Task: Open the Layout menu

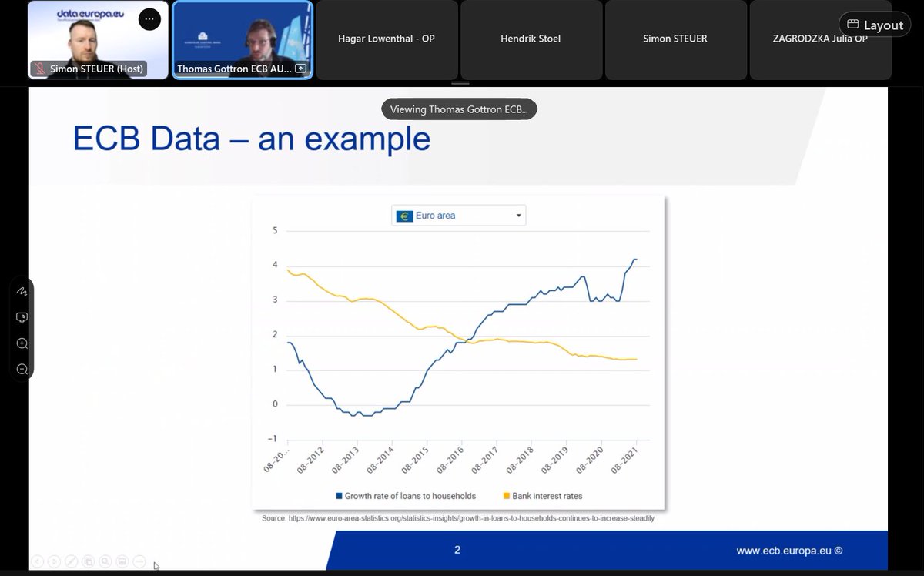Action: (875, 25)
